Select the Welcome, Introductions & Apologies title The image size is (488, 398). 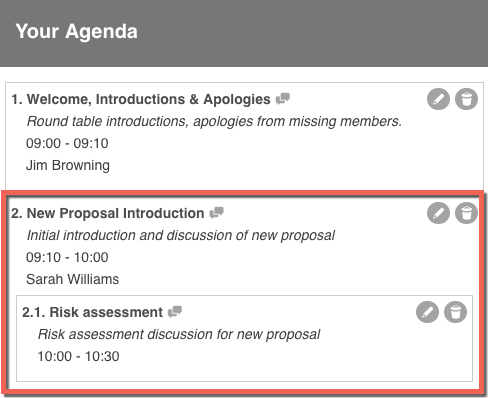coord(141,99)
